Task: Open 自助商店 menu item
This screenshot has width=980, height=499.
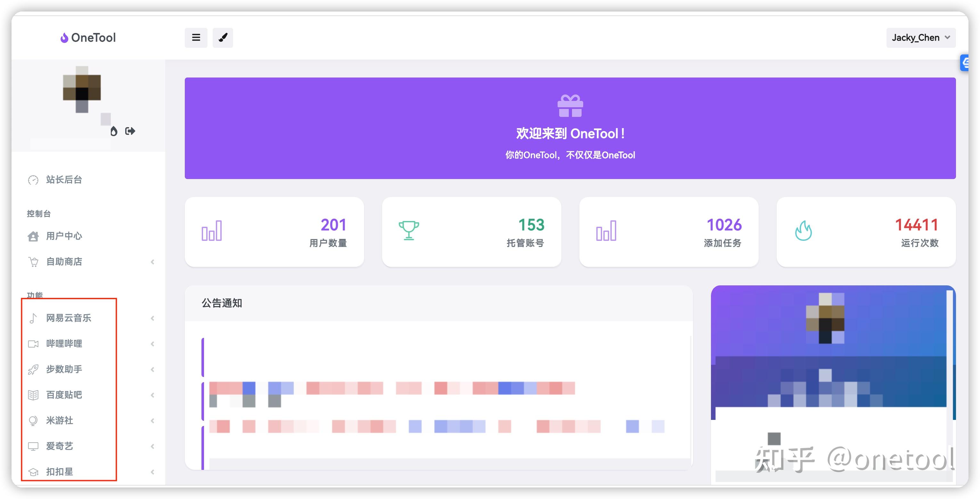Action: pos(64,262)
